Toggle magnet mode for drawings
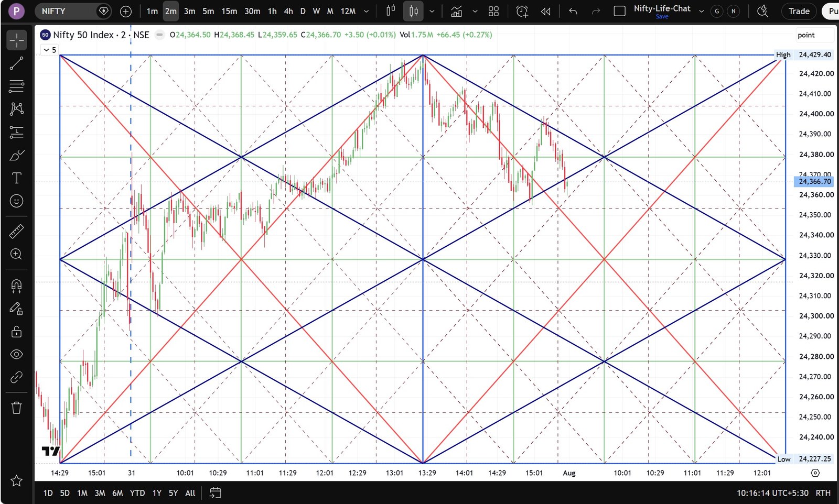 click(16, 286)
